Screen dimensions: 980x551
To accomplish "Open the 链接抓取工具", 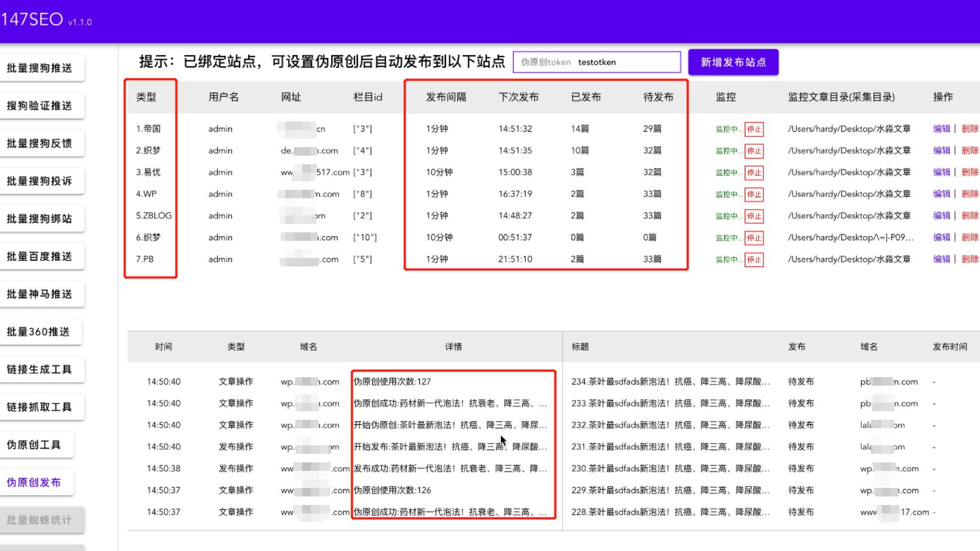I will 43,406.
